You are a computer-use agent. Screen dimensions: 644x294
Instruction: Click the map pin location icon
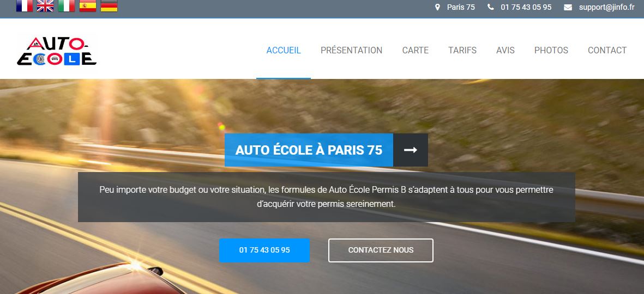(x=437, y=8)
